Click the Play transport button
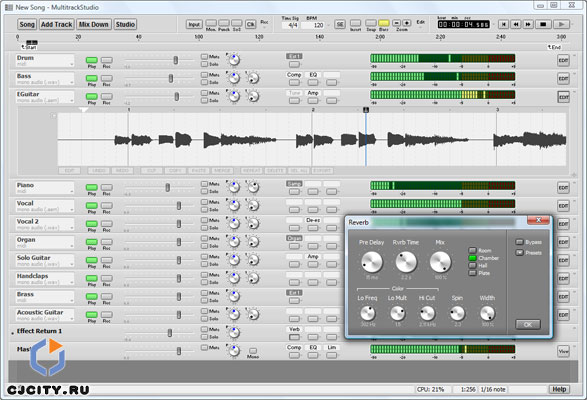 click(561, 24)
